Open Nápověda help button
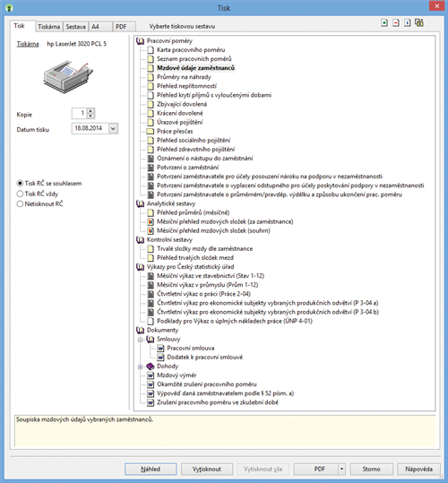The width and height of the screenshot is (448, 483). pyautogui.click(x=418, y=470)
